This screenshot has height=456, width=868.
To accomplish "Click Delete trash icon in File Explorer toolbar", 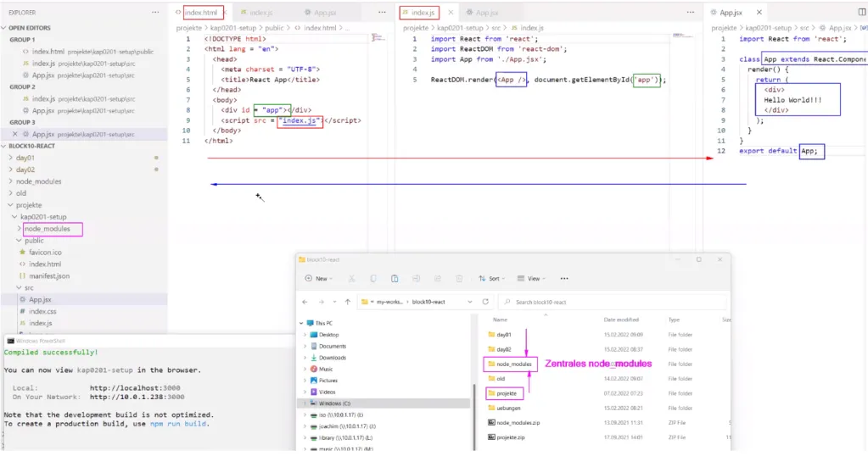I will [459, 279].
